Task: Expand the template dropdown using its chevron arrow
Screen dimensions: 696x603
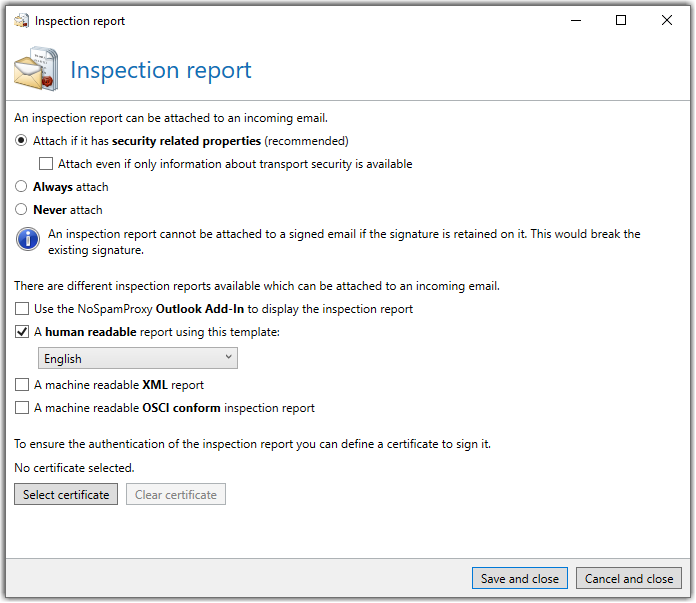Action: tap(229, 357)
